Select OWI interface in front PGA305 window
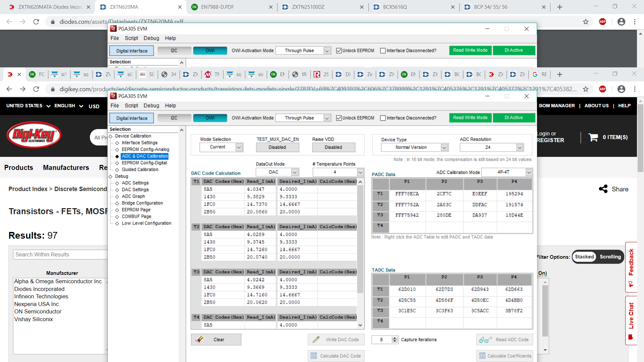The height and width of the screenshot is (362, 644). tap(210, 118)
